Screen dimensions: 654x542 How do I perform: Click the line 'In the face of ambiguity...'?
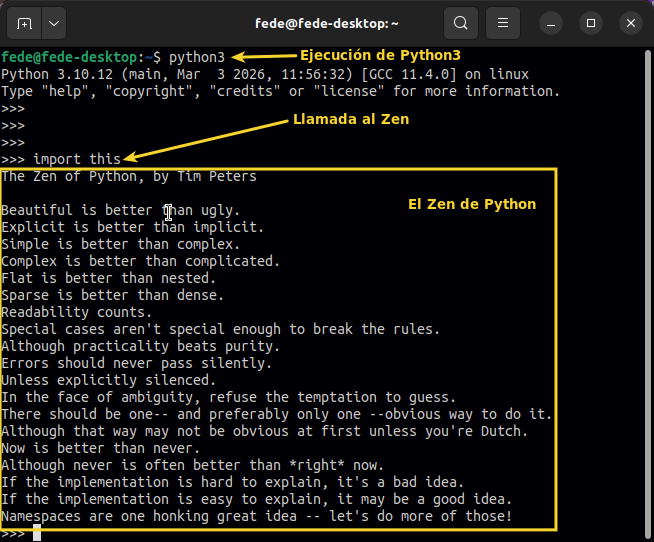[x=229, y=398]
